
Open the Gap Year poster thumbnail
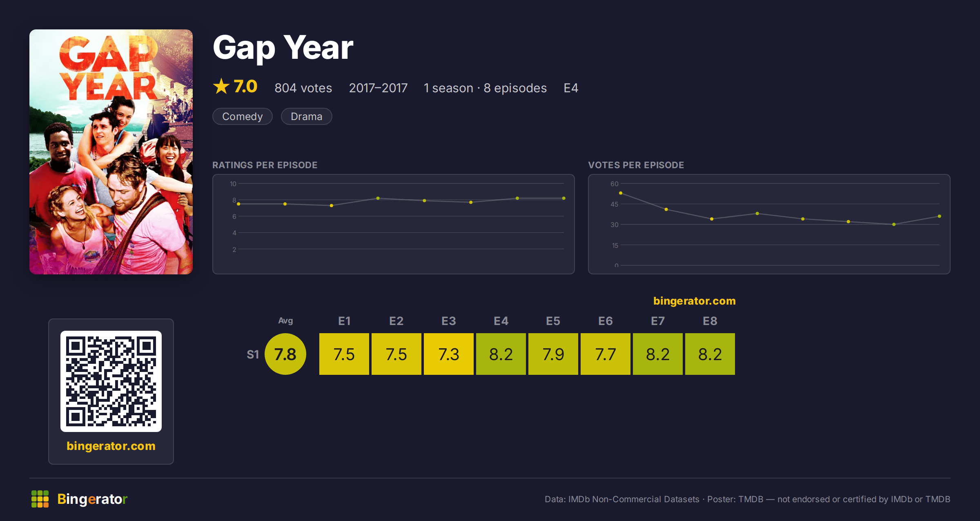pos(111,152)
